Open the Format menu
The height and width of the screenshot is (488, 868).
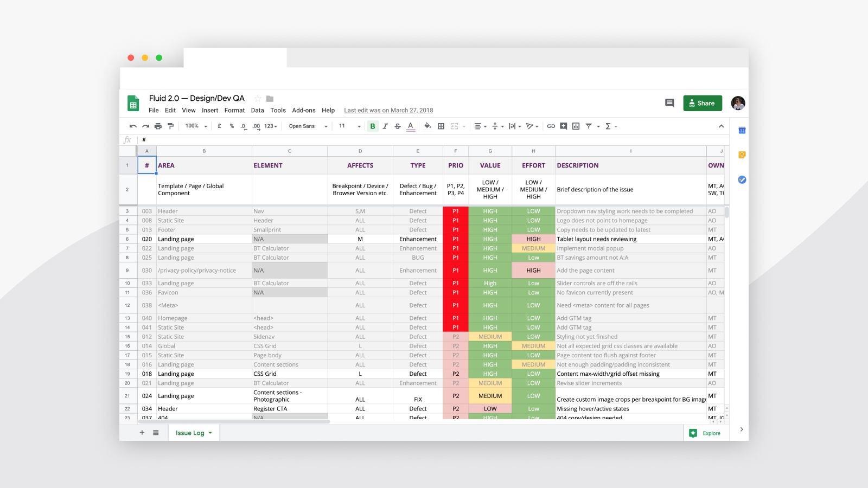(x=234, y=111)
